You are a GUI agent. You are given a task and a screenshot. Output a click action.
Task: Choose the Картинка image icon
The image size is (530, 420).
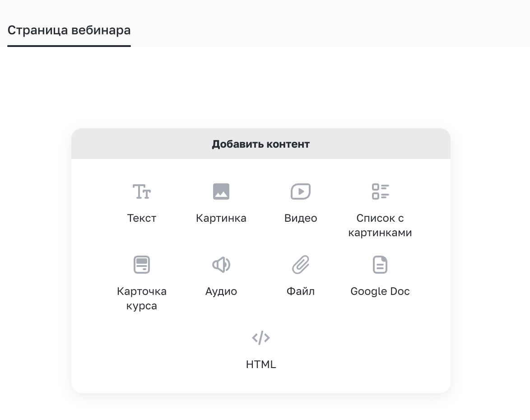pos(221,191)
